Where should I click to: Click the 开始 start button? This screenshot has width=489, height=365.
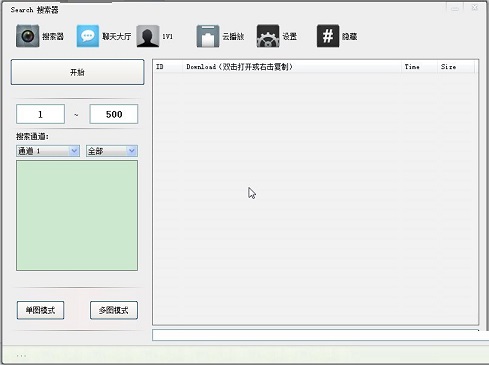click(x=77, y=72)
